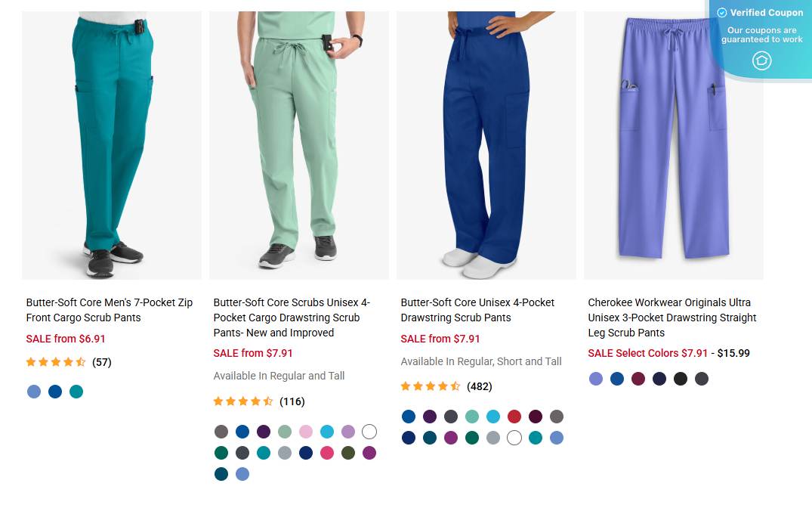Open the Cherokee Workwear Originals product link
This screenshot has width=812, height=505.
tap(672, 318)
